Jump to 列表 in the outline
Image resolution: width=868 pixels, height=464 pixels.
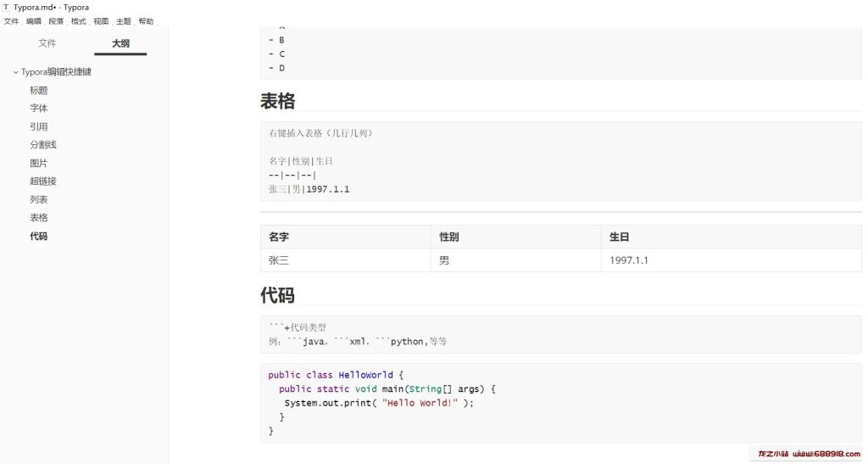39,199
